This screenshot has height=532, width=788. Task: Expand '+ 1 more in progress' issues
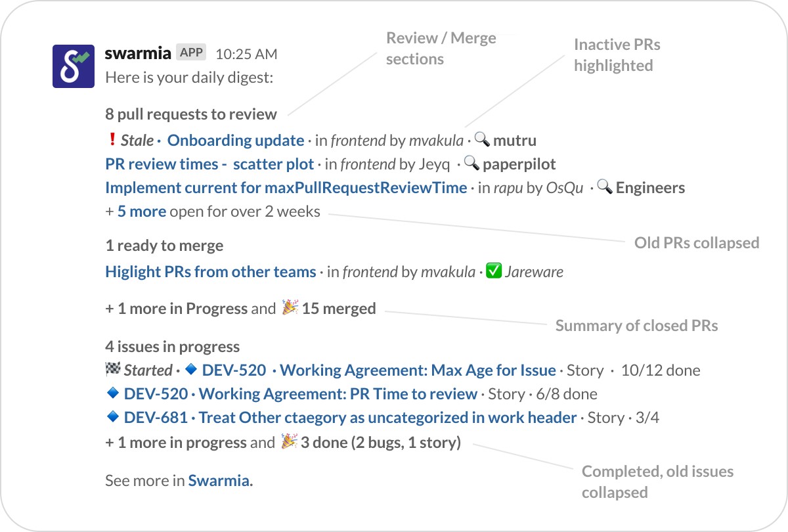(x=175, y=443)
